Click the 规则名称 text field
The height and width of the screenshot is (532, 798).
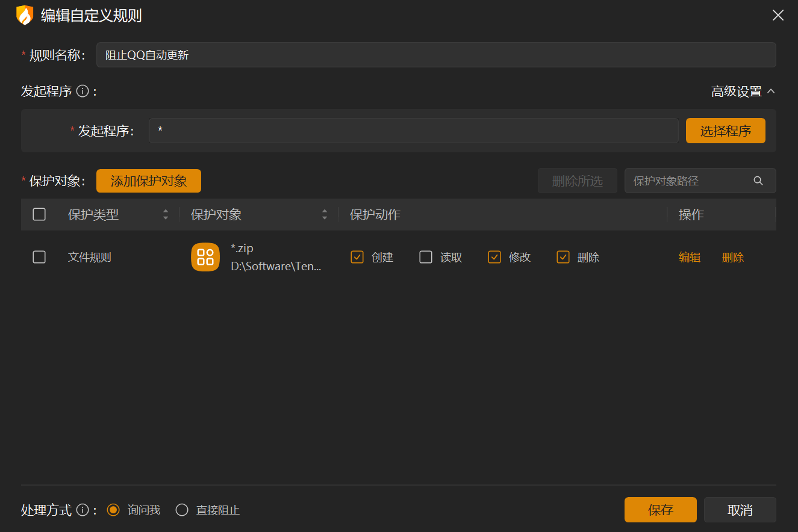(435, 55)
